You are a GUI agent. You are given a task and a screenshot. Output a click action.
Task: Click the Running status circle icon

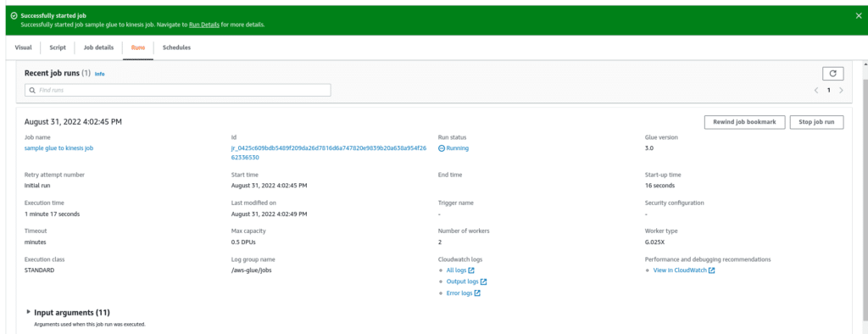click(x=441, y=148)
